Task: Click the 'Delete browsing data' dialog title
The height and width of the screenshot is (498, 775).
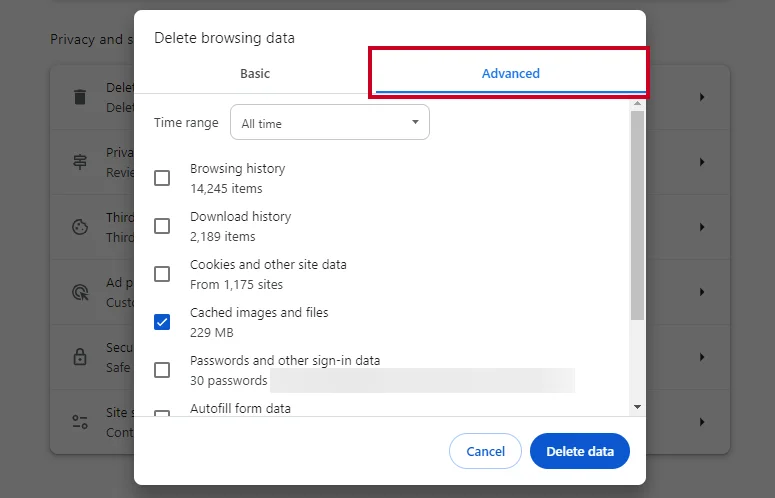Action: click(x=224, y=38)
